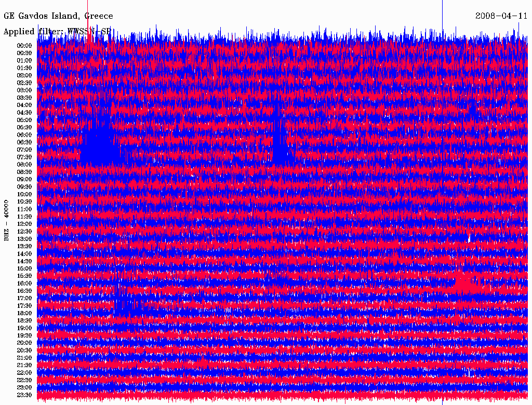Image resolution: width=532 pixels, height=405 pixels.
Task: Click the 14:00 time label
Action: pyautogui.click(x=24, y=254)
